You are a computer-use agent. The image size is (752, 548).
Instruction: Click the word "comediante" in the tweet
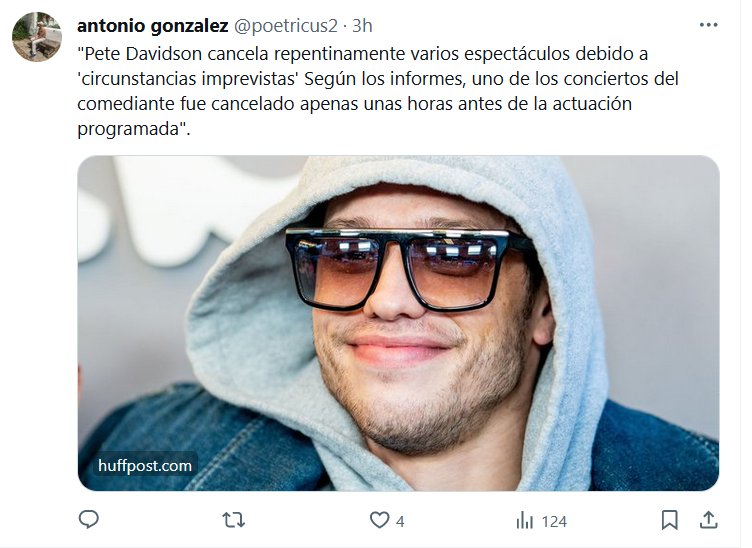click(126, 104)
